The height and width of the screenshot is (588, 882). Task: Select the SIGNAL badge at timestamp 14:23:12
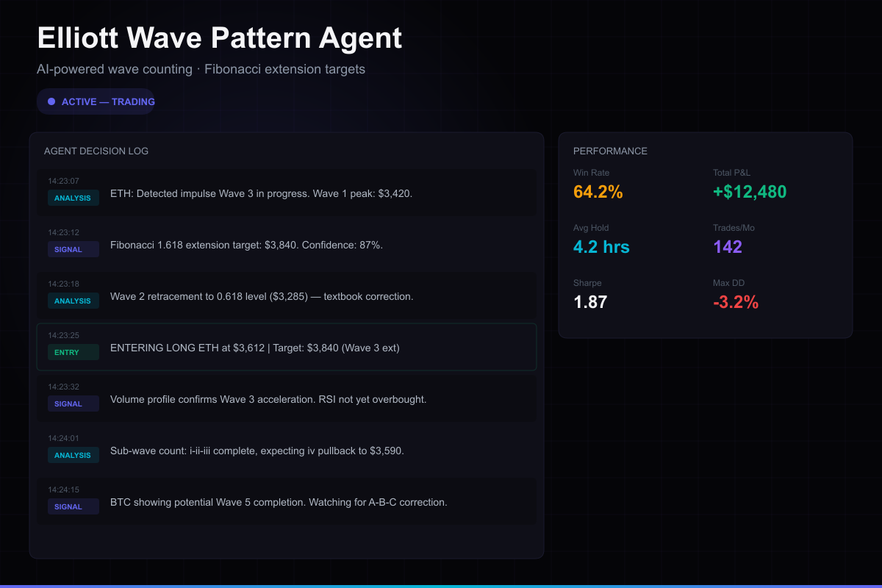tap(73, 249)
